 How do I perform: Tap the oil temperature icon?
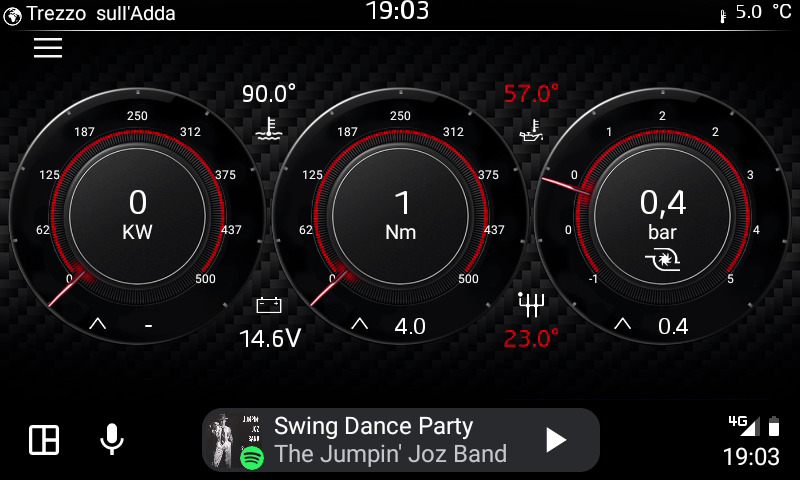tap(531, 130)
